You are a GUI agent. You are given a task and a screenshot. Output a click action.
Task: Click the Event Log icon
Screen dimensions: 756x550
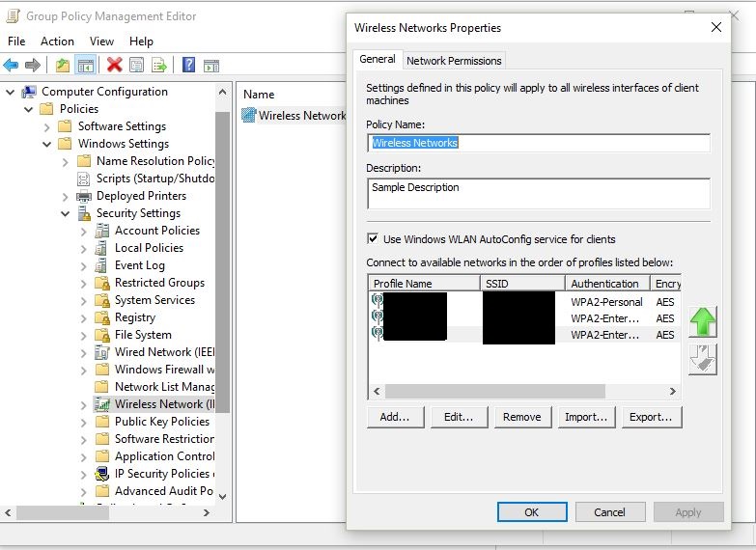[x=100, y=265]
